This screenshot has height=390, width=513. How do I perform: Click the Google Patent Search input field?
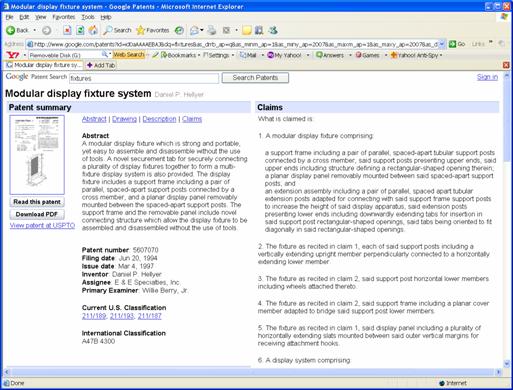[144, 78]
